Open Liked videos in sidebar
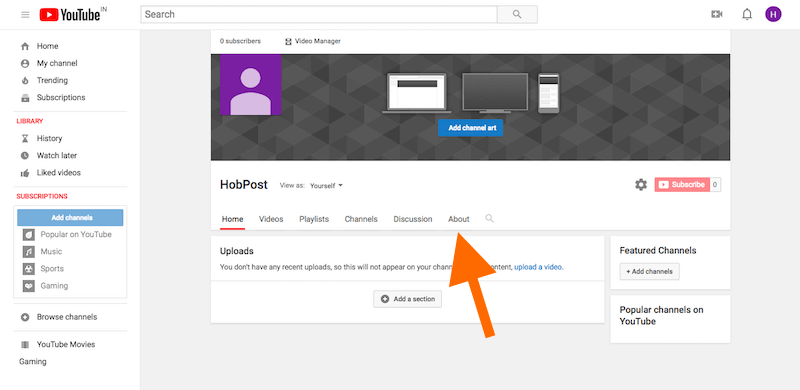 coord(59,173)
